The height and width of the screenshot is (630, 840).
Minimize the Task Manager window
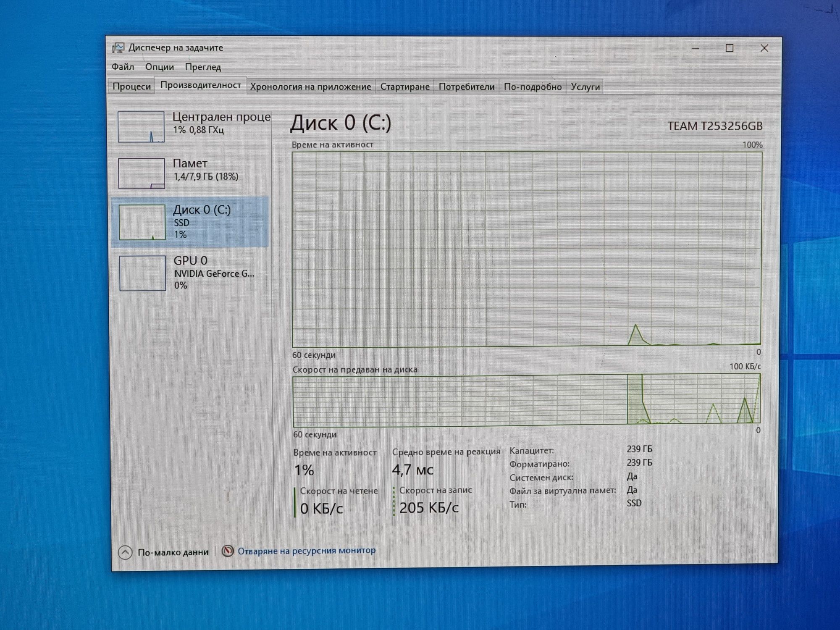click(696, 48)
